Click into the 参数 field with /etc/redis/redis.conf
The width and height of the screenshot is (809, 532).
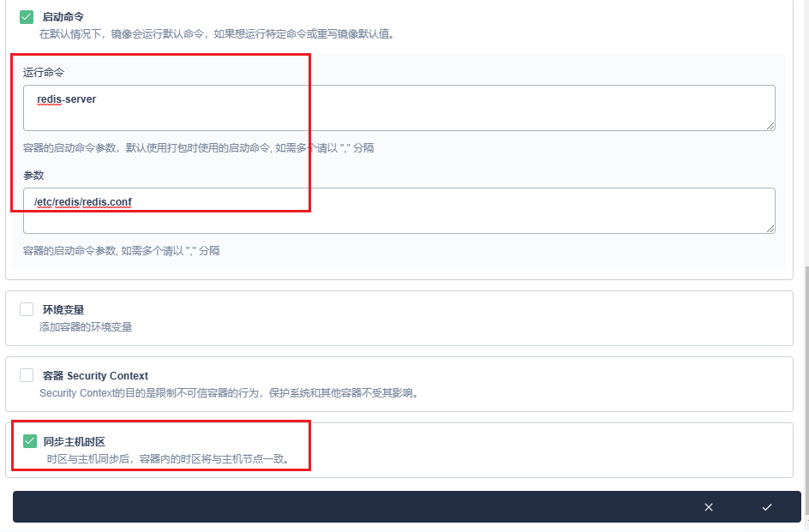pos(399,211)
